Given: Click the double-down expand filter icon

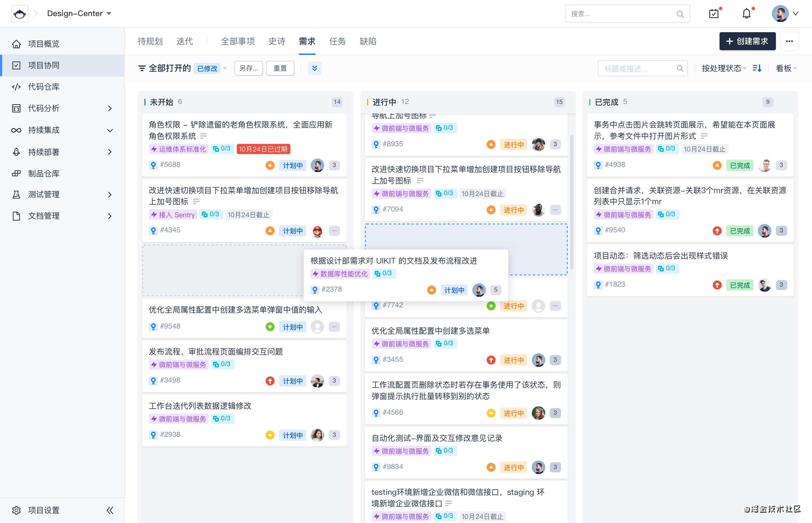Looking at the screenshot, I should [315, 68].
